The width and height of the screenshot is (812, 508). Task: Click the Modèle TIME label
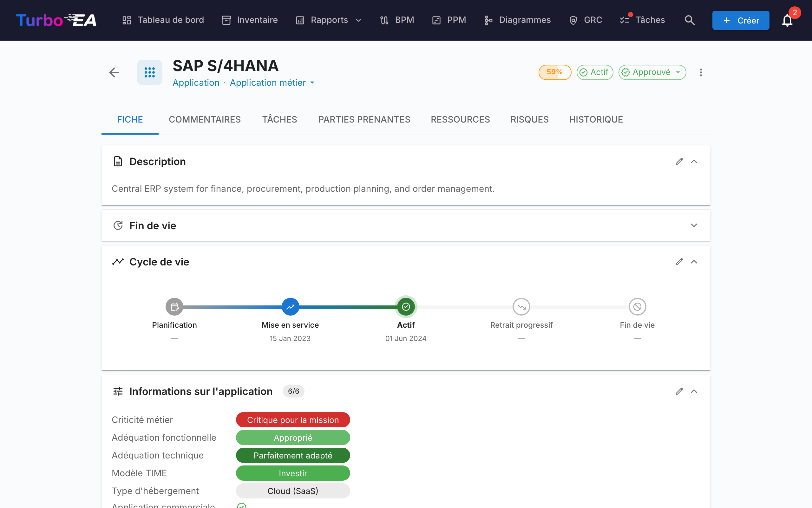pos(139,473)
